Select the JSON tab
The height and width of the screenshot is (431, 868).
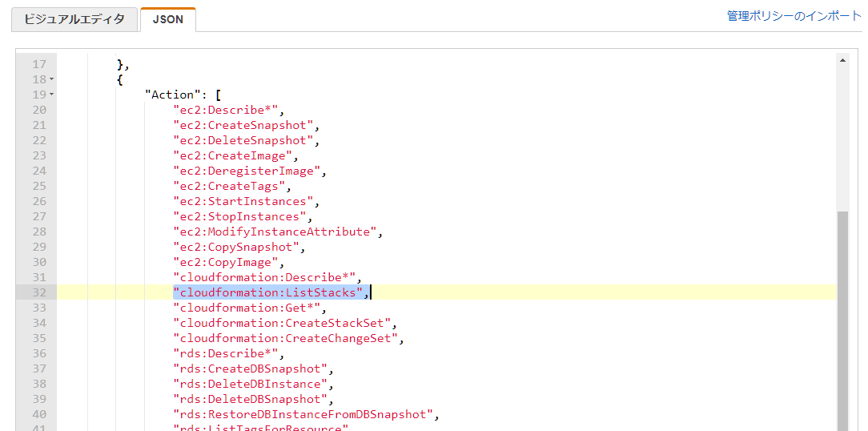coord(167,19)
